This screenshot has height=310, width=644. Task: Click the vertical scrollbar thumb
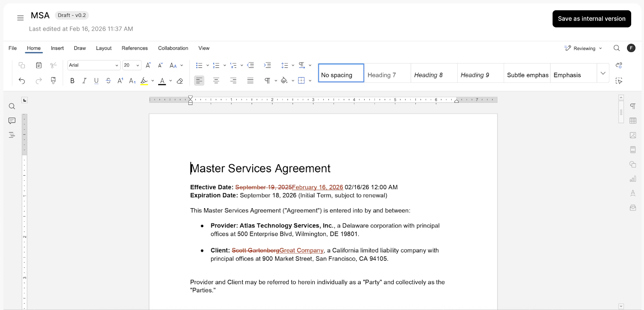[621, 112]
